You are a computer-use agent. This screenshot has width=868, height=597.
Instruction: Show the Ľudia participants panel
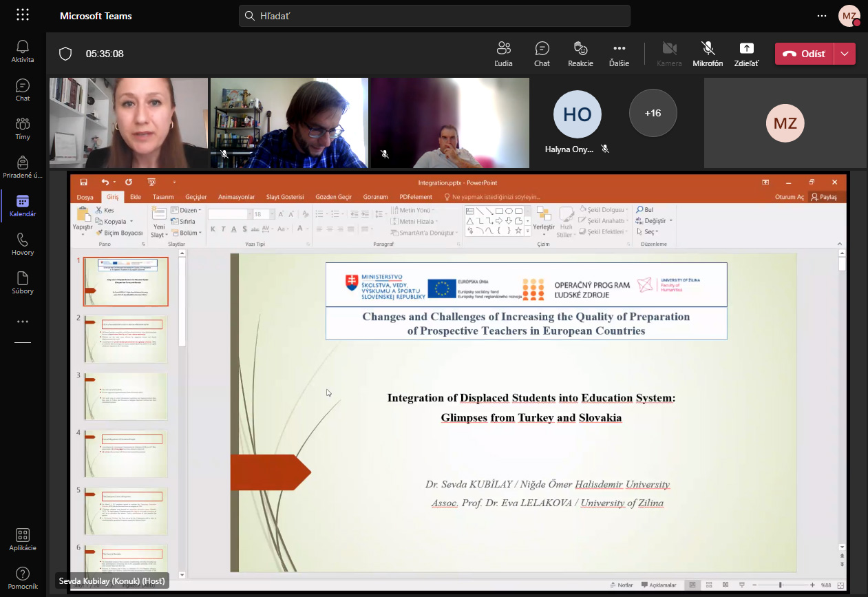click(503, 53)
